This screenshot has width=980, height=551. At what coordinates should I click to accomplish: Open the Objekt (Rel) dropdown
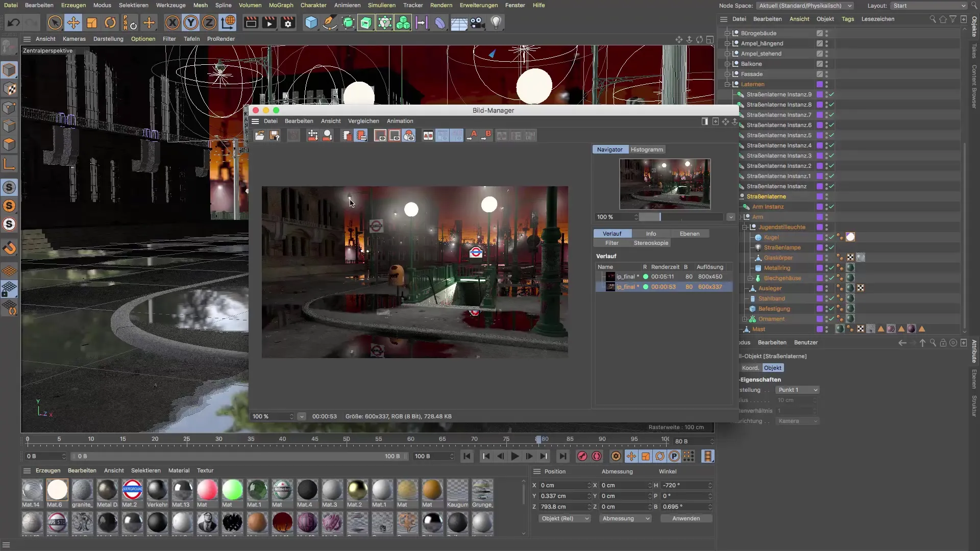click(x=565, y=518)
